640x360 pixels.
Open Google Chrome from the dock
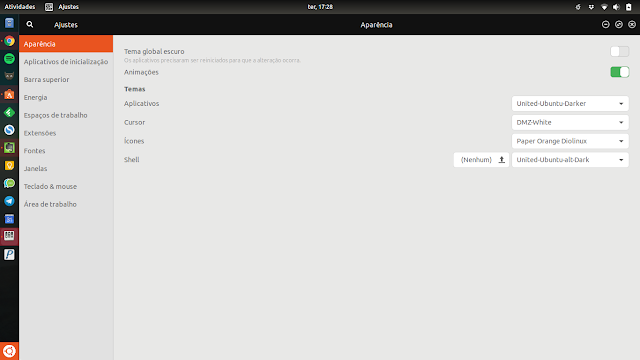(x=9, y=41)
